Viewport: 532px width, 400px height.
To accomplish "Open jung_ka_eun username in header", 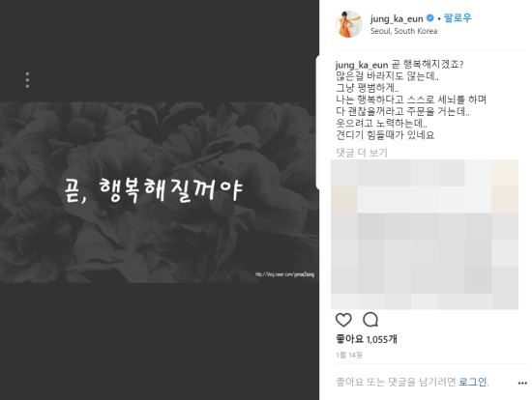I will [x=397, y=18].
